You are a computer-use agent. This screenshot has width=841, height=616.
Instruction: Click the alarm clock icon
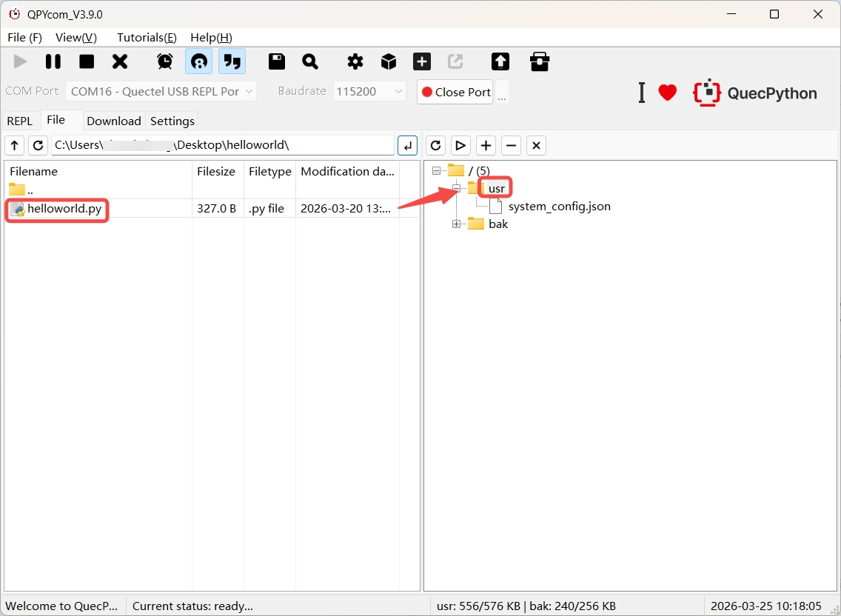click(165, 61)
